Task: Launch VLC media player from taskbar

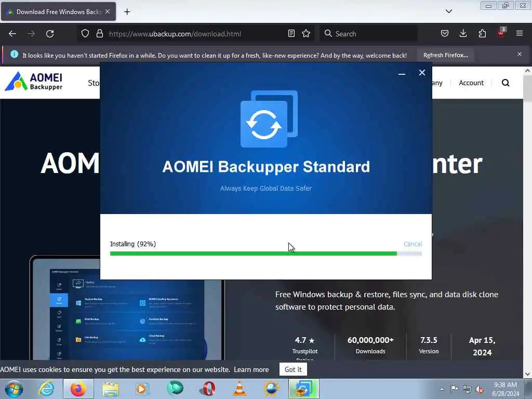Action: point(240,389)
